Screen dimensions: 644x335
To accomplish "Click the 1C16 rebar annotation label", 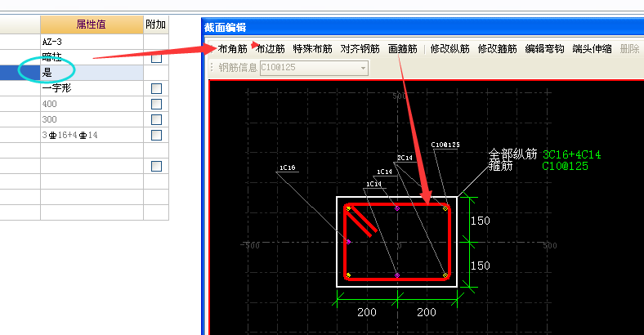I will [287, 167].
